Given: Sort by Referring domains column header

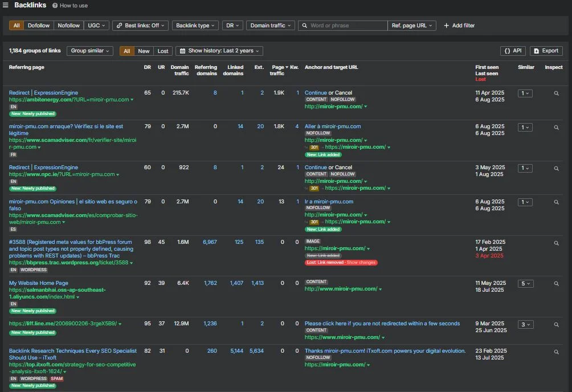Looking at the screenshot, I should pos(206,70).
